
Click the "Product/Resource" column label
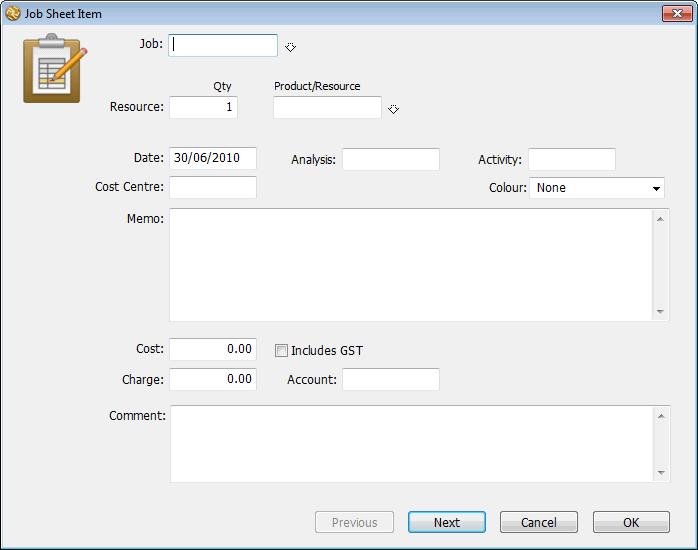click(317, 86)
